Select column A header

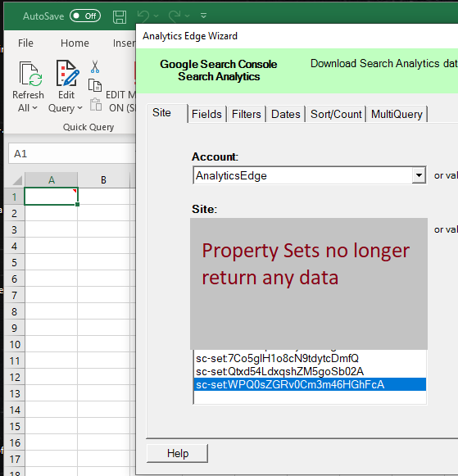click(x=52, y=180)
